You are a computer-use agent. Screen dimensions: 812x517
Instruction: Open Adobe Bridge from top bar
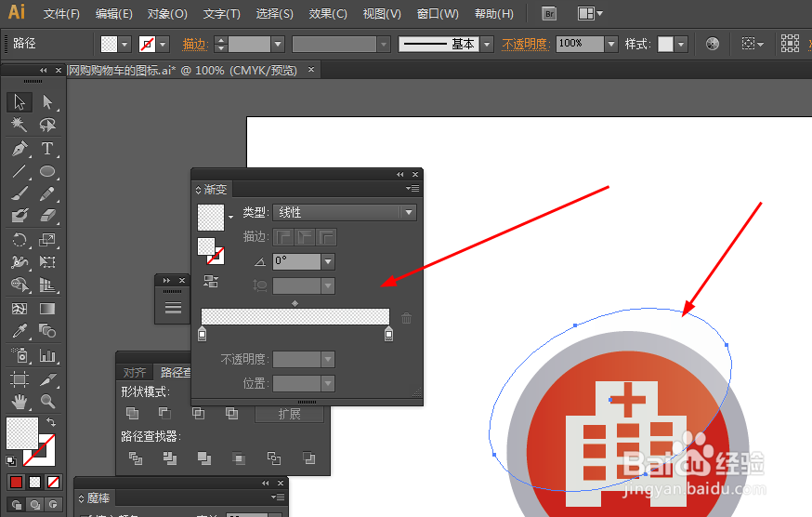click(x=549, y=14)
